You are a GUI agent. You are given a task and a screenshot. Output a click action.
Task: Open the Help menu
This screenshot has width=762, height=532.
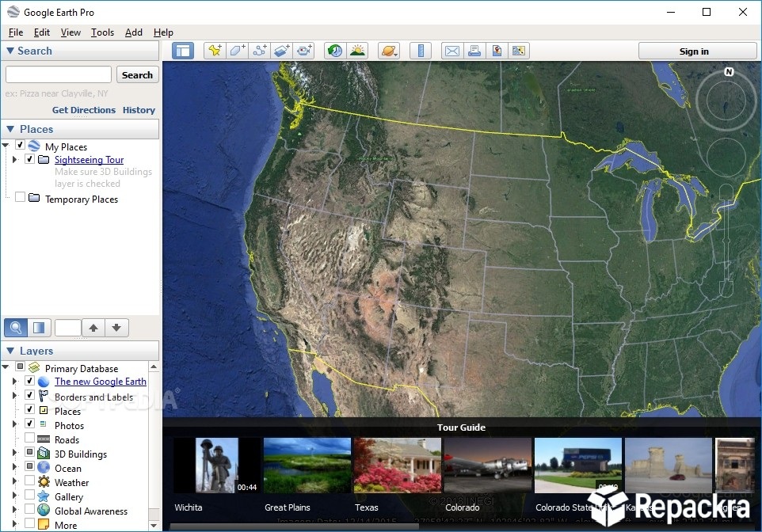point(163,32)
